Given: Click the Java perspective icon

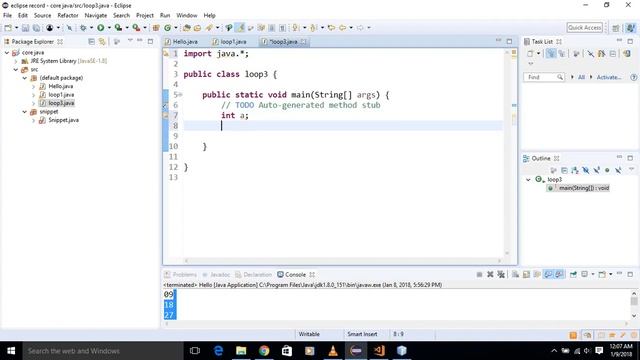Looking at the screenshot, I should click(631, 28).
